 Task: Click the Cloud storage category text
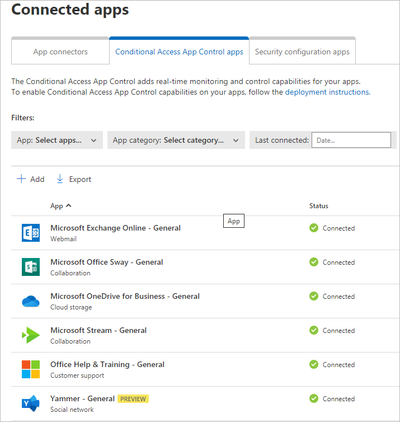[x=71, y=307]
